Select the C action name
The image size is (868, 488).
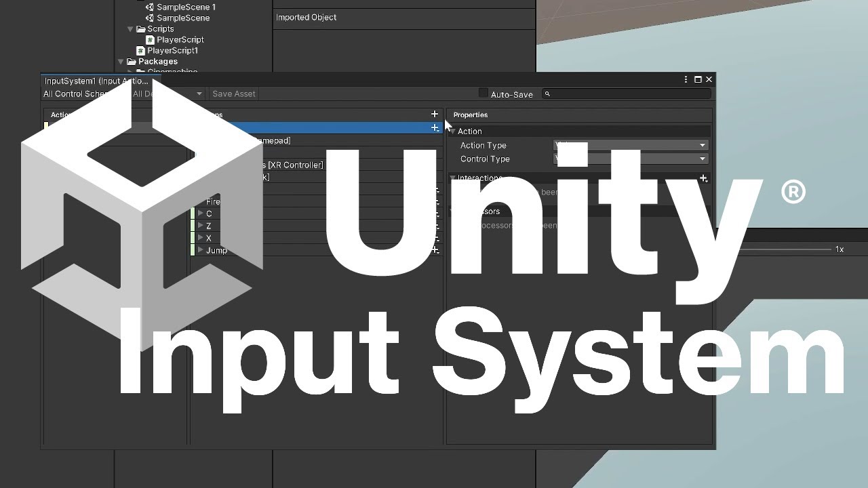pyautogui.click(x=209, y=213)
